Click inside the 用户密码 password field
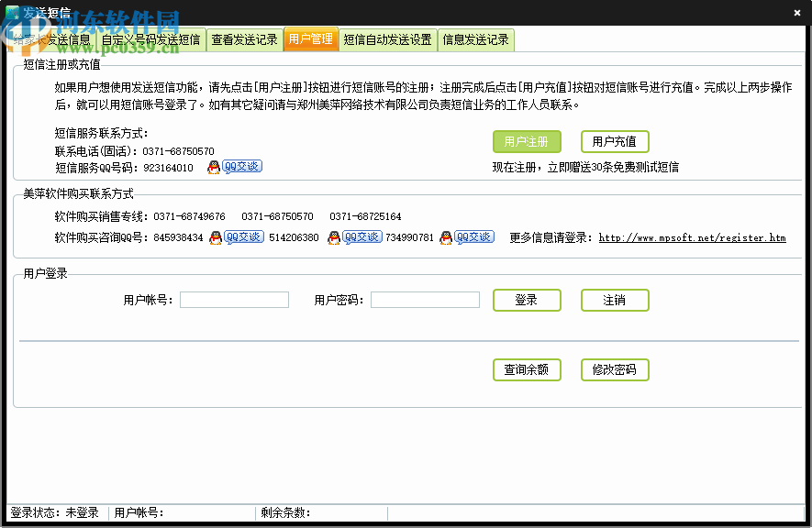The image size is (812, 528). click(425, 299)
